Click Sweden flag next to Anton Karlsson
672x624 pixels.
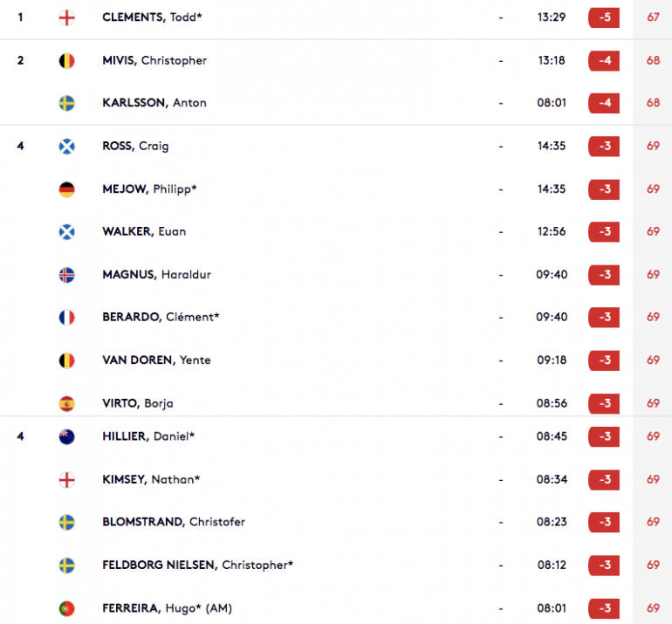[x=66, y=103]
